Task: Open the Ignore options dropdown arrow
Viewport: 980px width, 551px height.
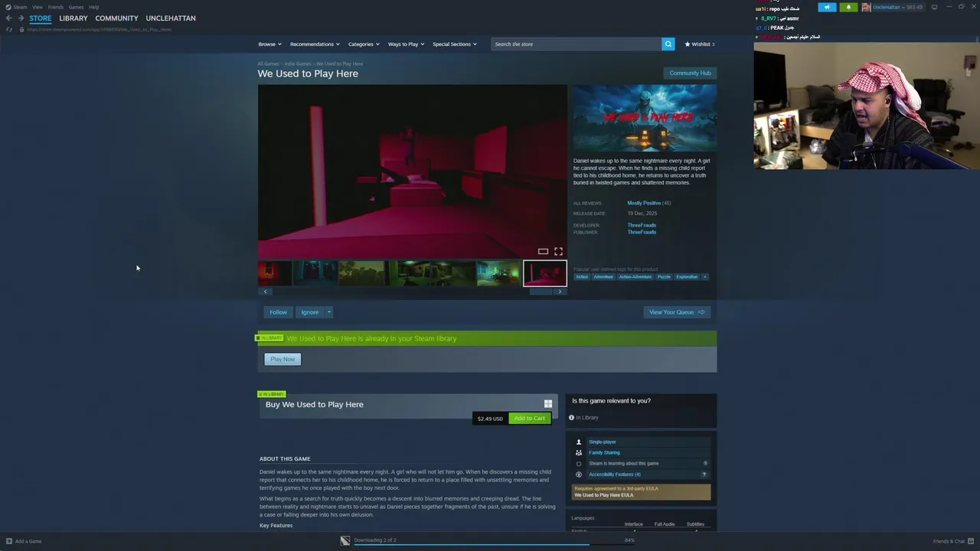Action: pos(329,312)
